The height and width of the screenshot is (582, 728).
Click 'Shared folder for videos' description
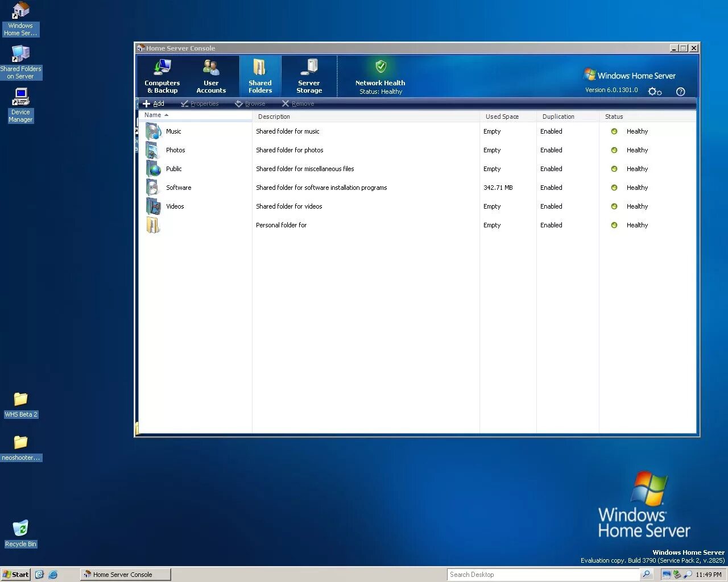click(289, 206)
